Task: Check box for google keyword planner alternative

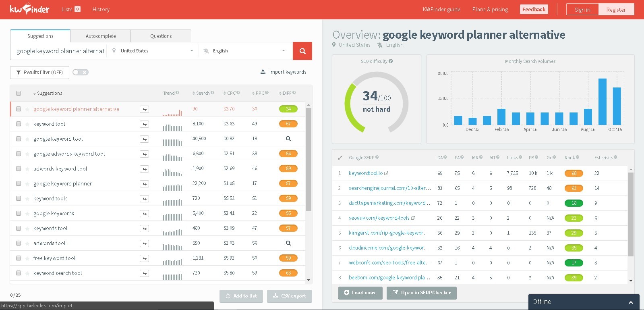Action: pos(19,109)
